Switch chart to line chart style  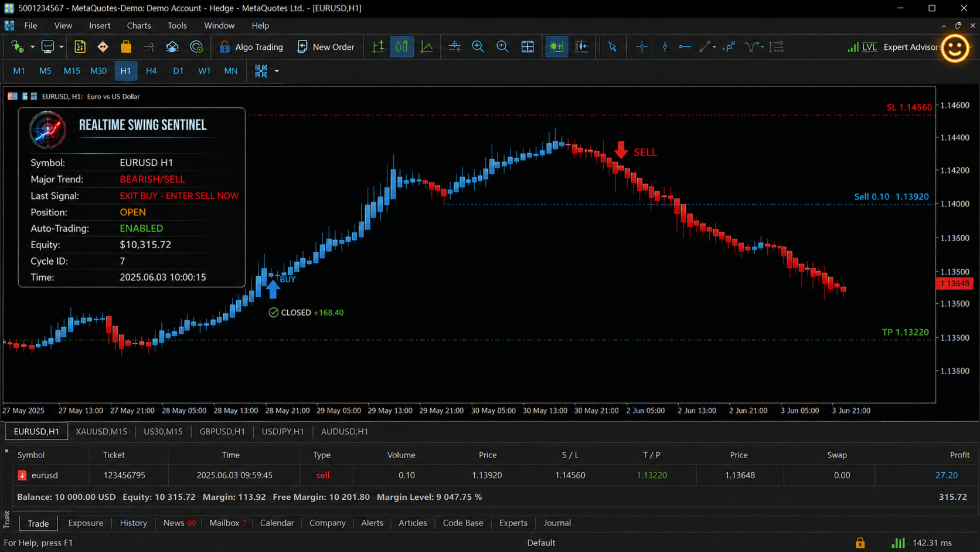[427, 47]
